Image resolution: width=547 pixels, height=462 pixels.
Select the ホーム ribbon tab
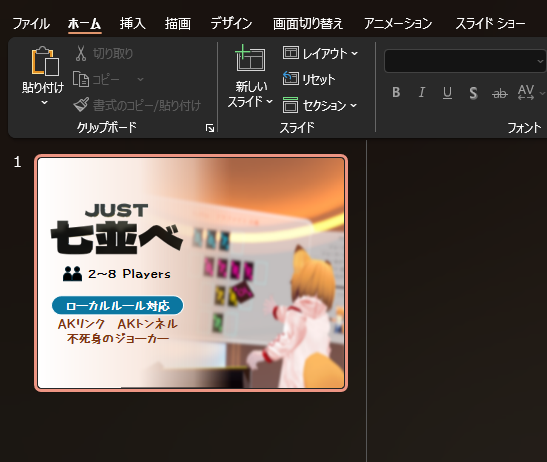[x=84, y=24]
